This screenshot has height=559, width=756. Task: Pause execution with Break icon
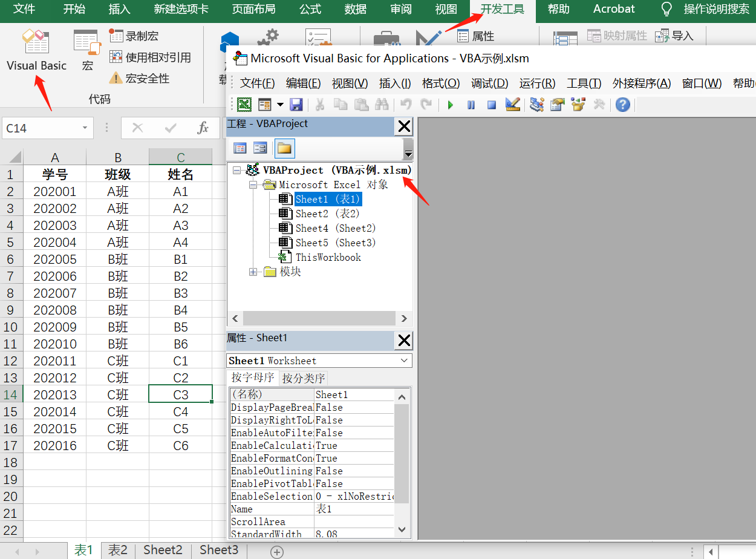pos(471,105)
